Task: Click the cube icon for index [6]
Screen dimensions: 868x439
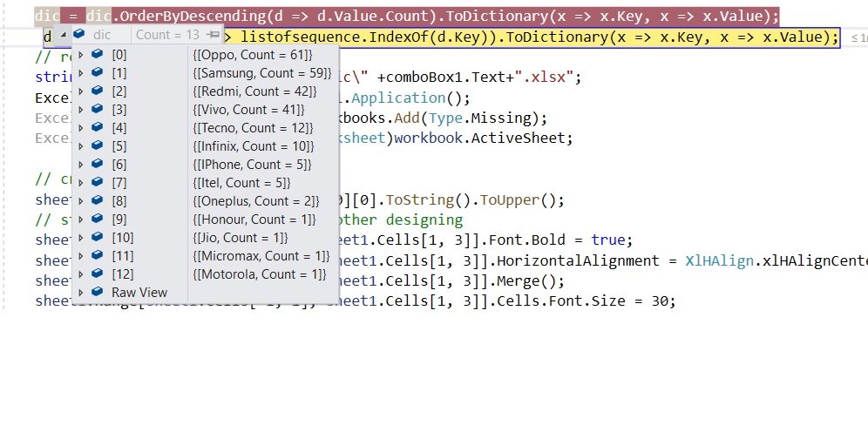Action: click(98, 164)
